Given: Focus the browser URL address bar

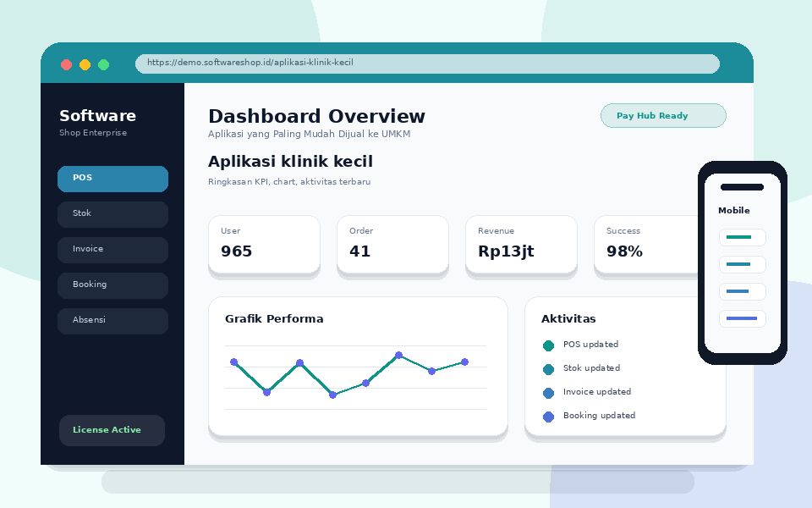Looking at the screenshot, I should click(427, 63).
